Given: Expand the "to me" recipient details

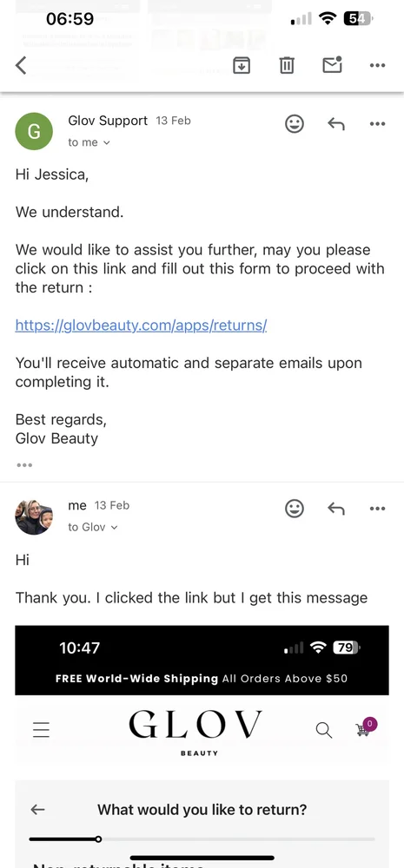Looking at the screenshot, I should coord(89,142).
